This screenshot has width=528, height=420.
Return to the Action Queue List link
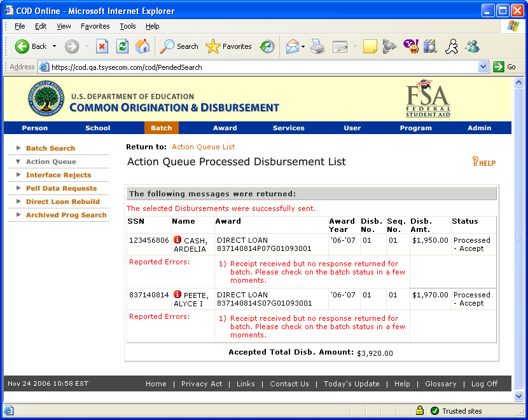click(203, 147)
